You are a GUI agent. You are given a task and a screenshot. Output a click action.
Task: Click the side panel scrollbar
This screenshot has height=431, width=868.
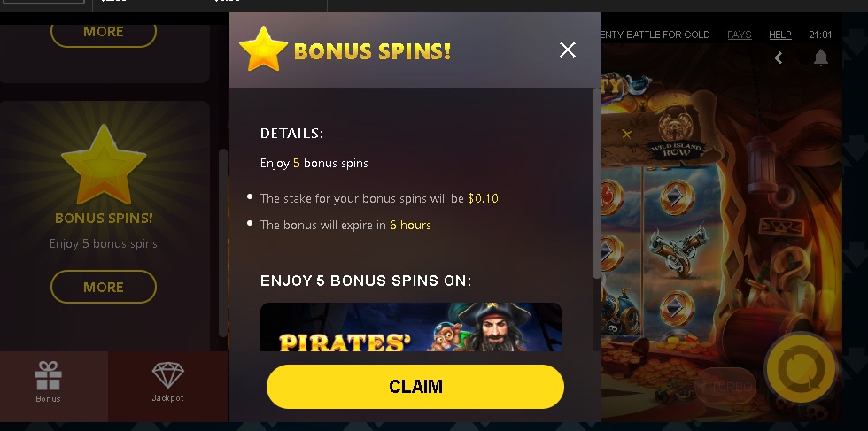point(222,242)
